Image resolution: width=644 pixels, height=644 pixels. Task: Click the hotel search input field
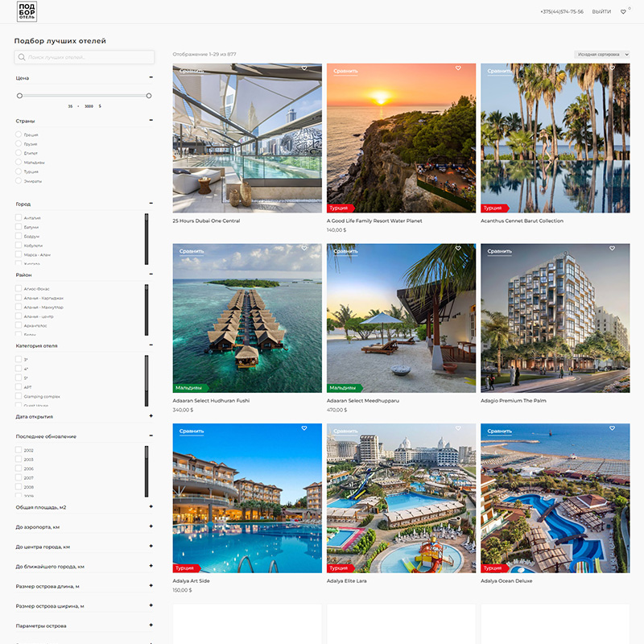click(x=85, y=57)
